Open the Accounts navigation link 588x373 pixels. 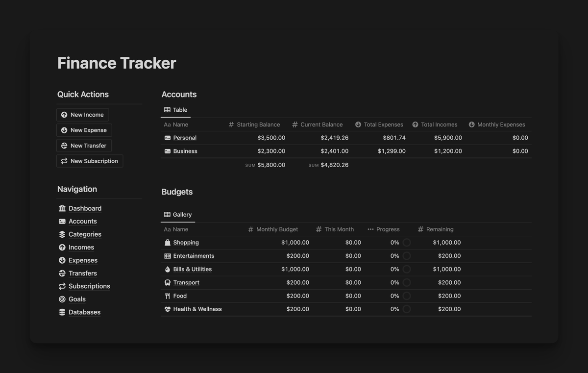coord(83,221)
